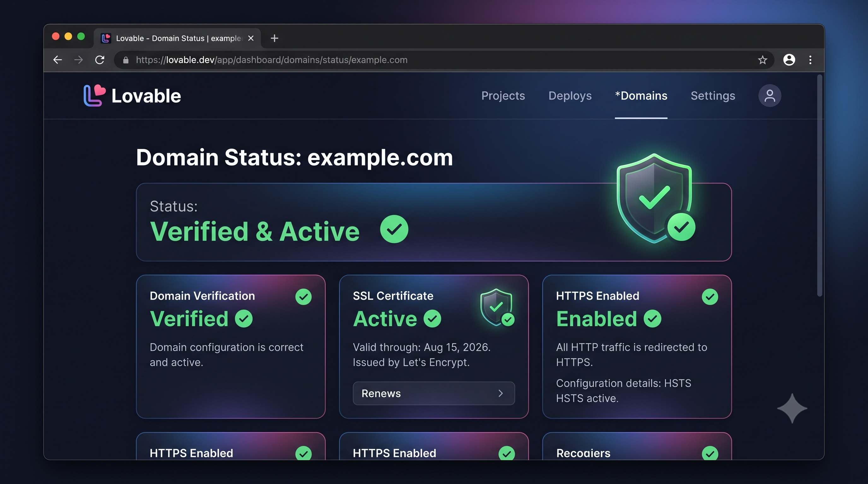Screen dimensions: 868x484
Task: Click checkmark beside Verified & Active
Action: [x=394, y=229]
